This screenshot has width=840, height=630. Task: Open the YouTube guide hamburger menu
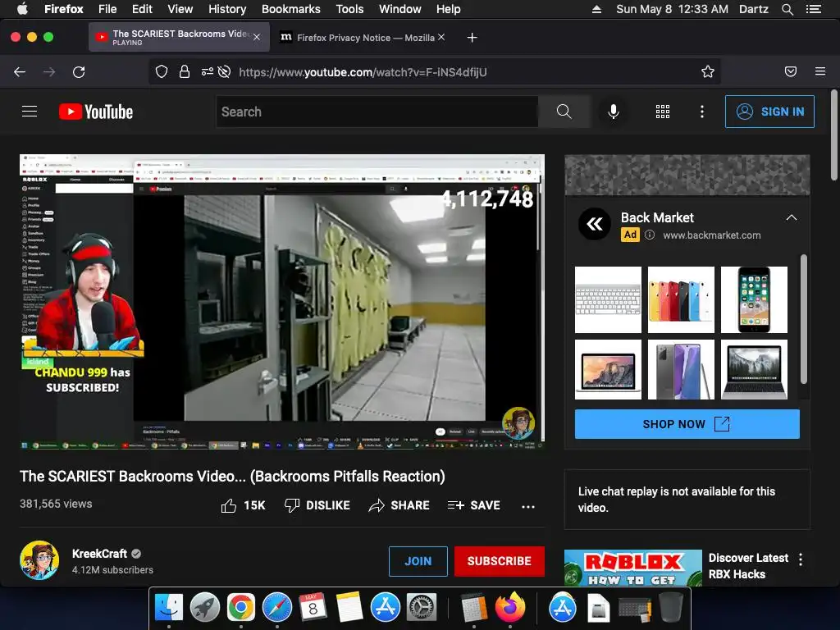coord(30,112)
